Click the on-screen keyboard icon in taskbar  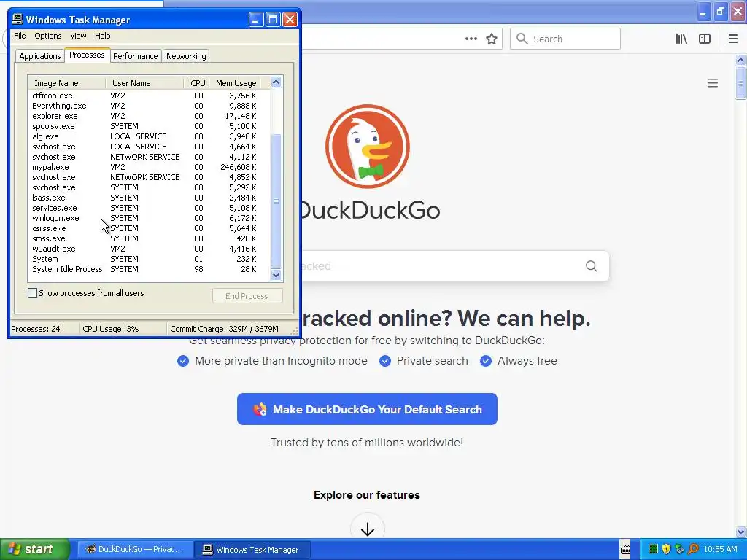pyautogui.click(x=625, y=549)
